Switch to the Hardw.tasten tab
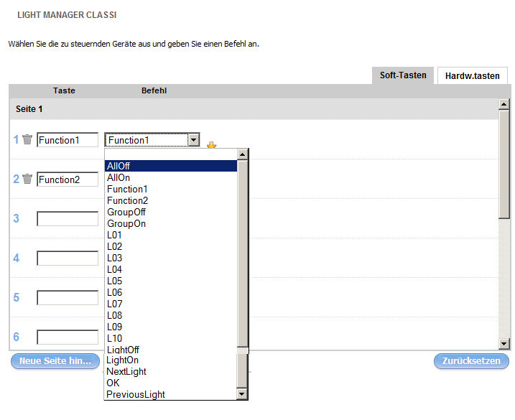 coord(472,75)
